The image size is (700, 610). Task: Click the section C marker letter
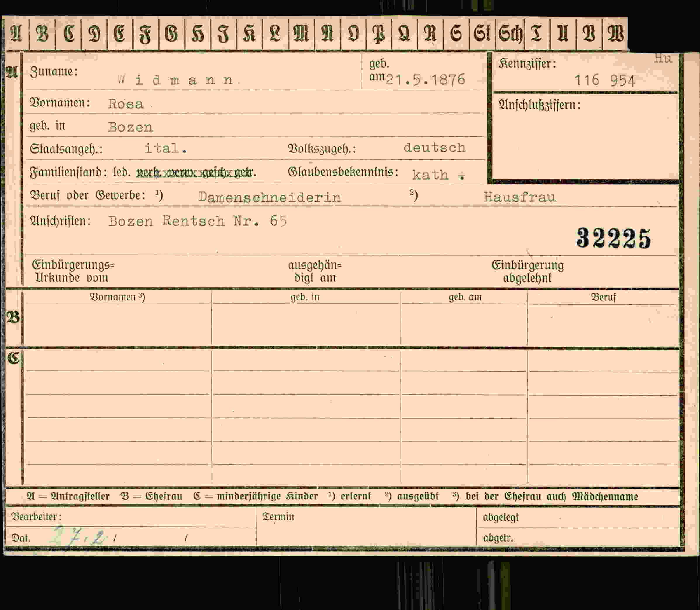click(x=13, y=358)
